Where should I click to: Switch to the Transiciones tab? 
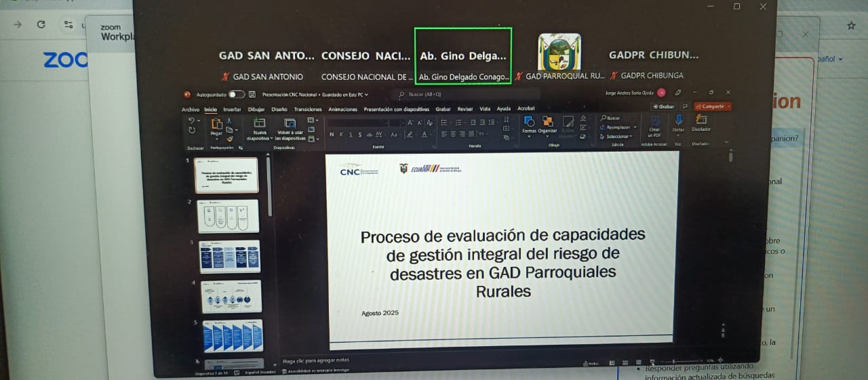[307, 109]
